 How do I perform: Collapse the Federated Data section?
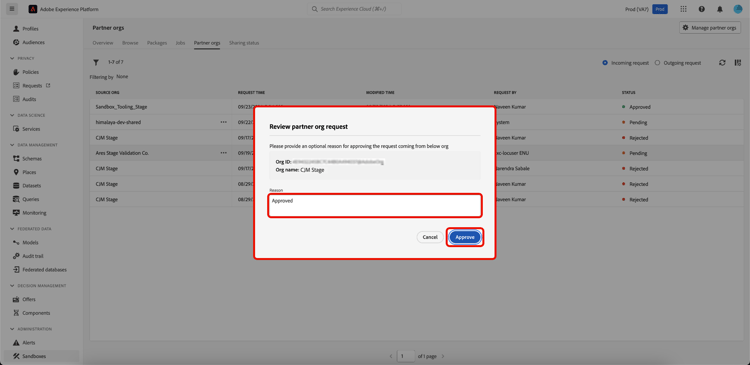[x=12, y=229]
